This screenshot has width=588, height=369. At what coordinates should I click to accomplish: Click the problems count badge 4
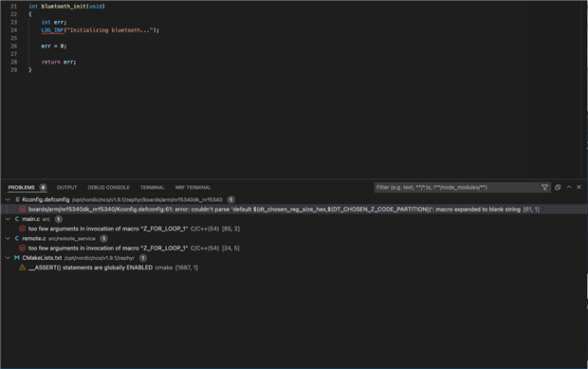(43, 188)
